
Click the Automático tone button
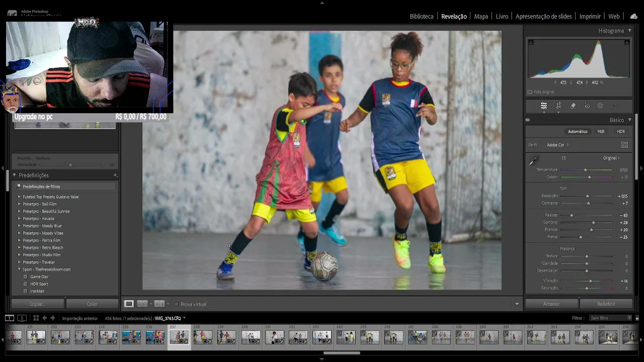pos(578,132)
